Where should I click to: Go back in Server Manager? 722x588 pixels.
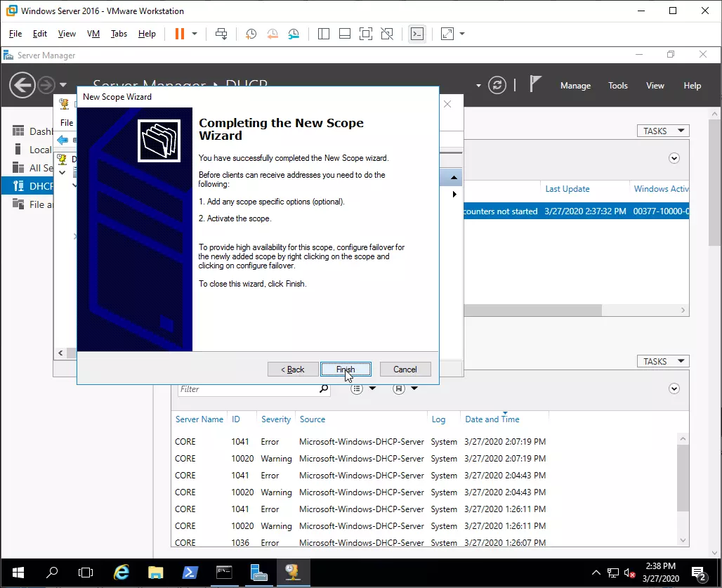pos(22,85)
